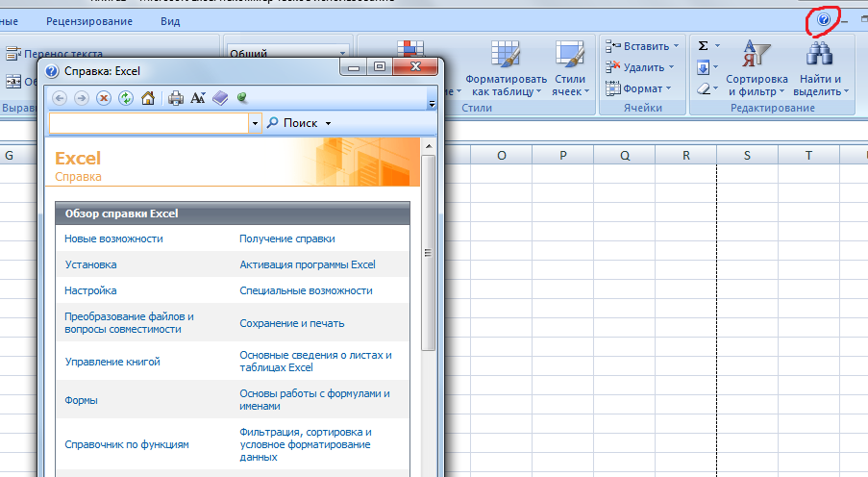
Task: Click the Вставить cells button
Action: (636, 46)
